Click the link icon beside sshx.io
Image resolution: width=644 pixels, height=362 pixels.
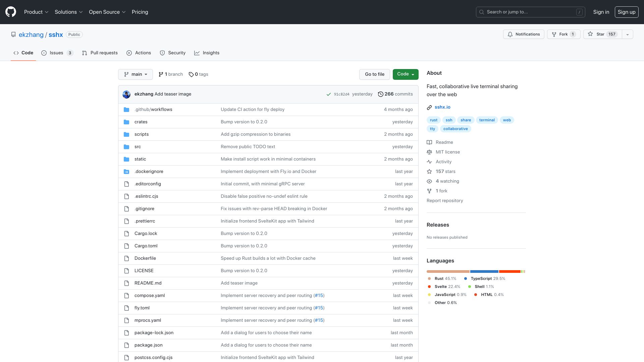click(x=429, y=107)
